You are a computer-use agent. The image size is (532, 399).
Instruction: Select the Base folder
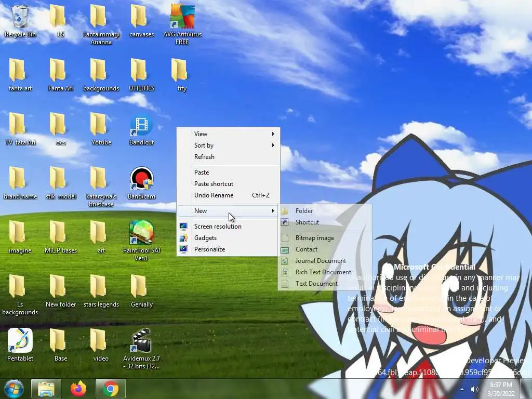coord(60,345)
